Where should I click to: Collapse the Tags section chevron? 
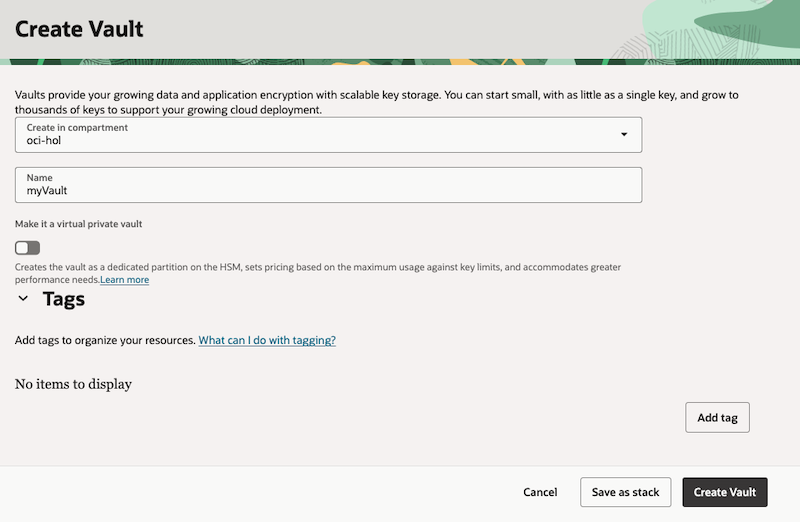(x=24, y=299)
